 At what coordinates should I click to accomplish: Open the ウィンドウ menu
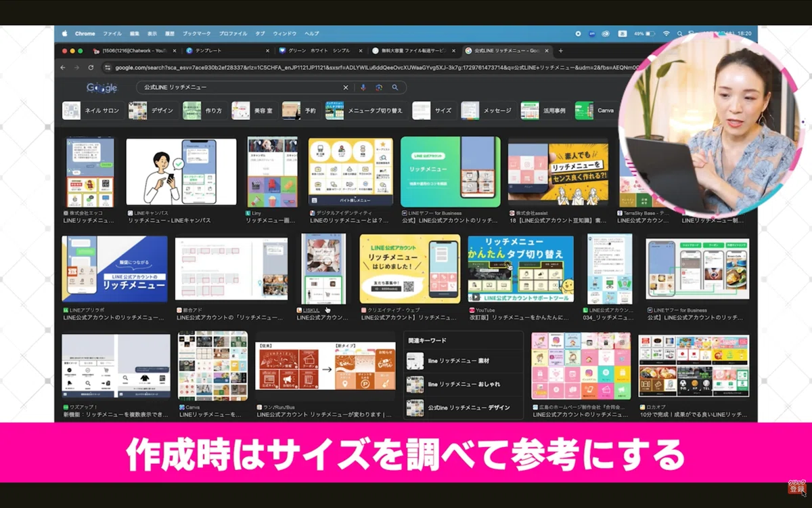tap(285, 33)
